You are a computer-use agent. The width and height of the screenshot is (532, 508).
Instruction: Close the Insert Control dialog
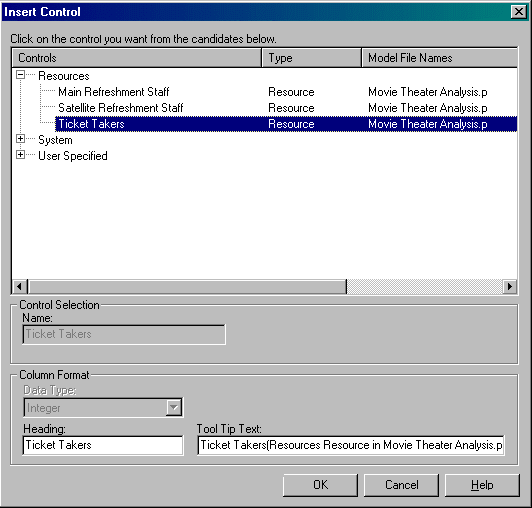[x=519, y=12]
